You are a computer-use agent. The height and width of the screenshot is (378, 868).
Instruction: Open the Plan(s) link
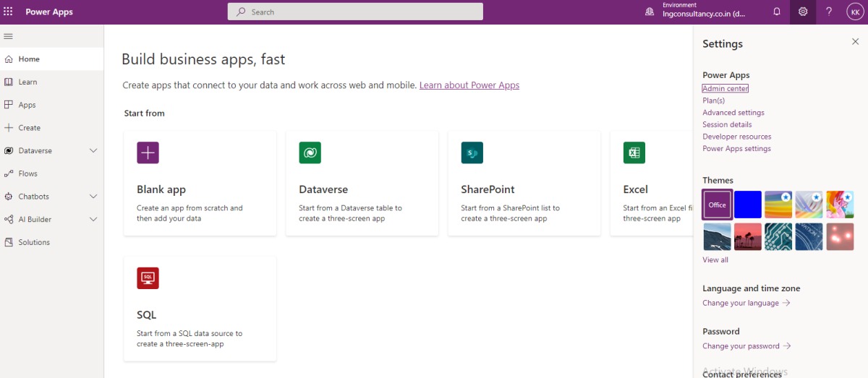point(714,100)
